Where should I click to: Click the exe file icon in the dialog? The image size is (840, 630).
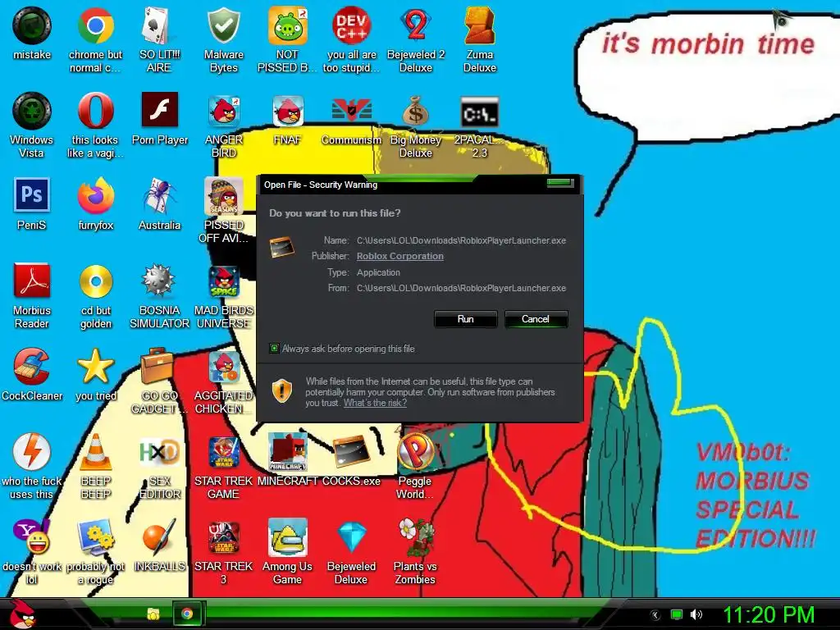[x=282, y=248]
